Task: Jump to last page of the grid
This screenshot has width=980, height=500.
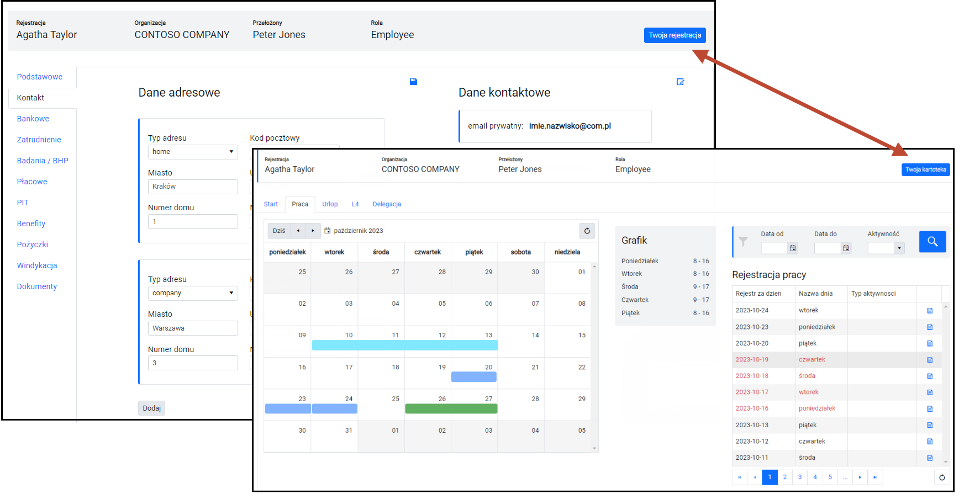Action: tap(875, 477)
